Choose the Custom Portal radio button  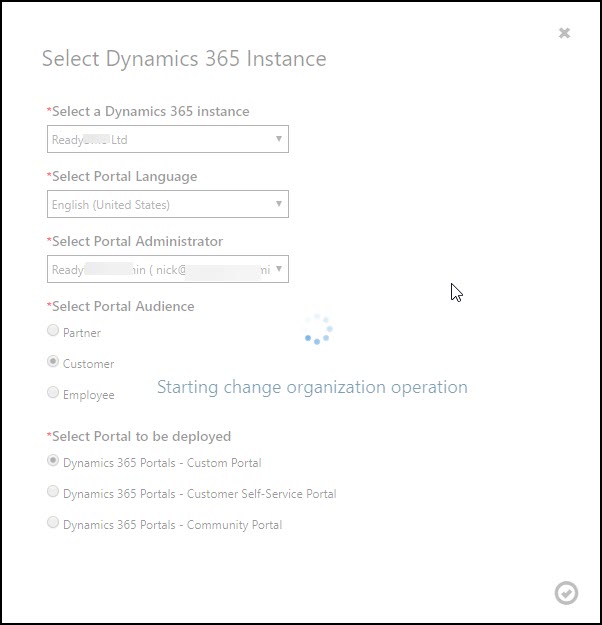click(53, 462)
